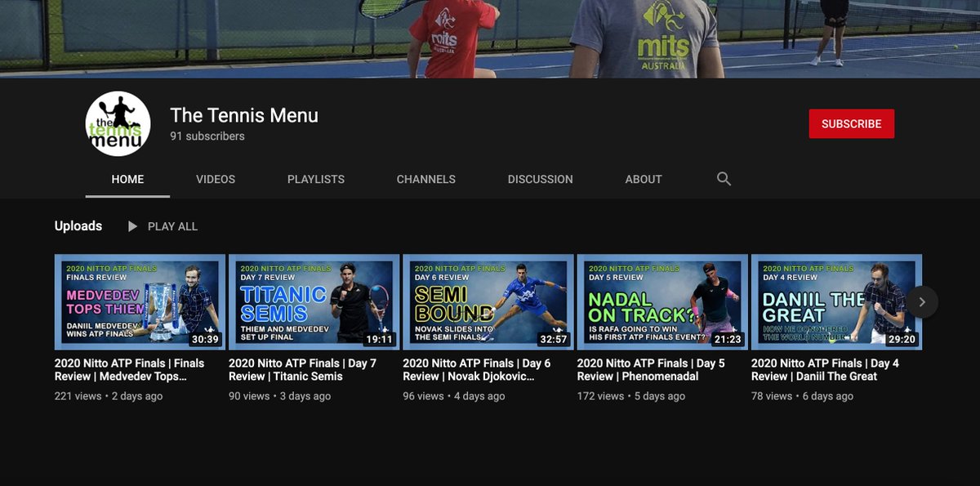Switch to the Videos tab
This screenshot has width=980, height=486.
click(216, 180)
